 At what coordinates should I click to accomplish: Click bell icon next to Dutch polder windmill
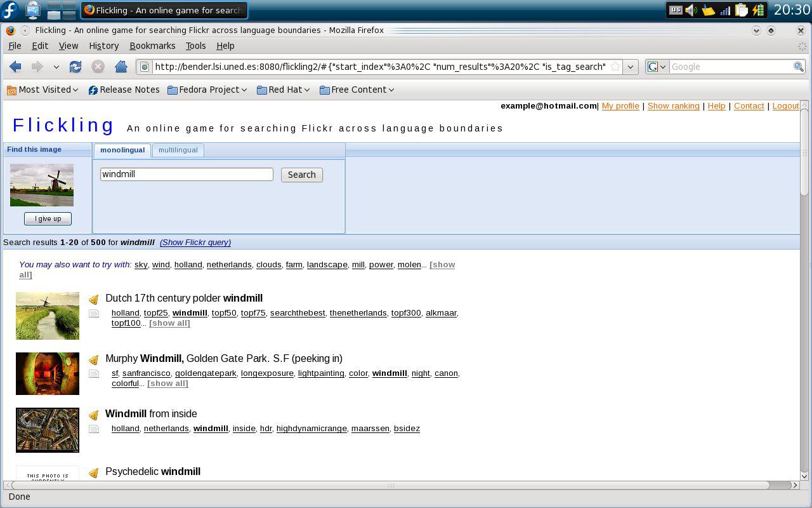[x=94, y=299]
